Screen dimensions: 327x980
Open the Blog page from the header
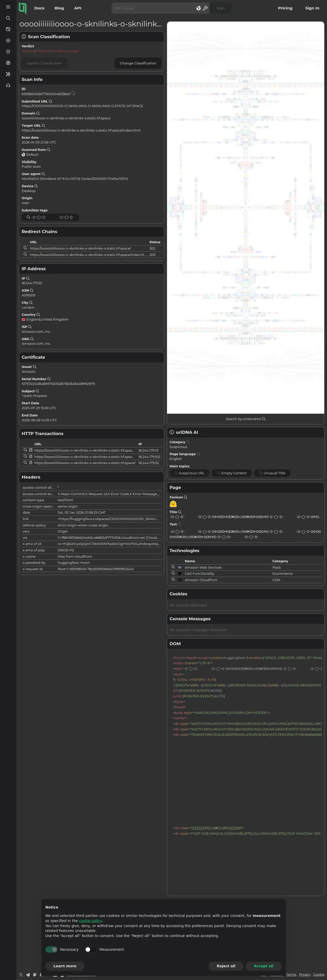[x=59, y=8]
